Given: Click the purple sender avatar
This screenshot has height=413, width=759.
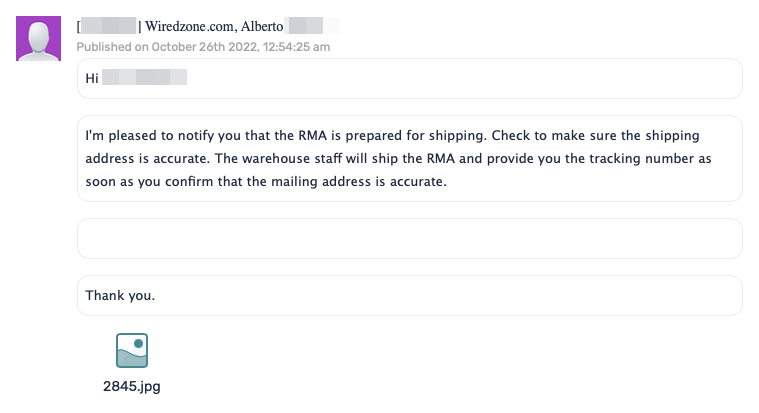Looking at the screenshot, I should tap(38, 38).
